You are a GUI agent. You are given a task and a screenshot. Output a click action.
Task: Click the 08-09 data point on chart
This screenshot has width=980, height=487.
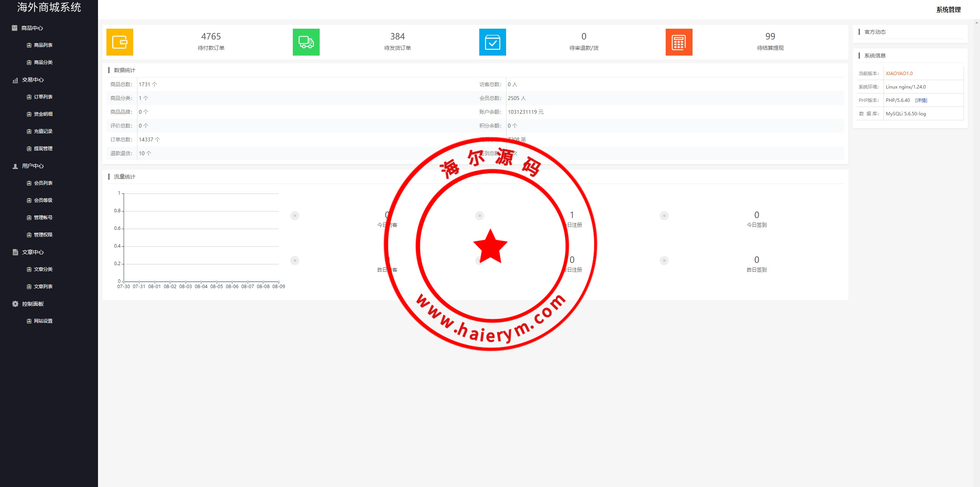279,282
